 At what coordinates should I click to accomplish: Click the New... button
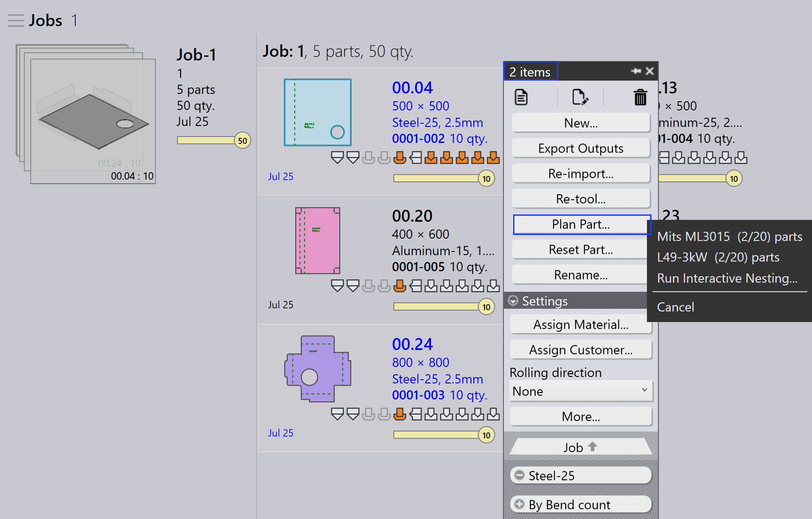pos(581,123)
